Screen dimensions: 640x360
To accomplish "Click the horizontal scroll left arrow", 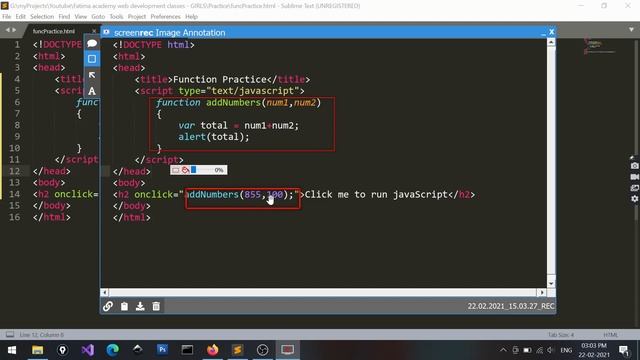I will tap(104, 292).
